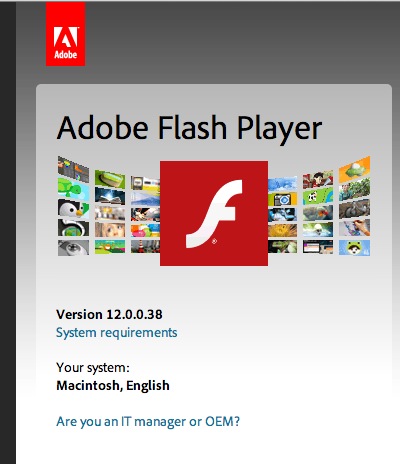Follow the IT manager or OEM link
This screenshot has width=400, height=464.
(x=148, y=421)
